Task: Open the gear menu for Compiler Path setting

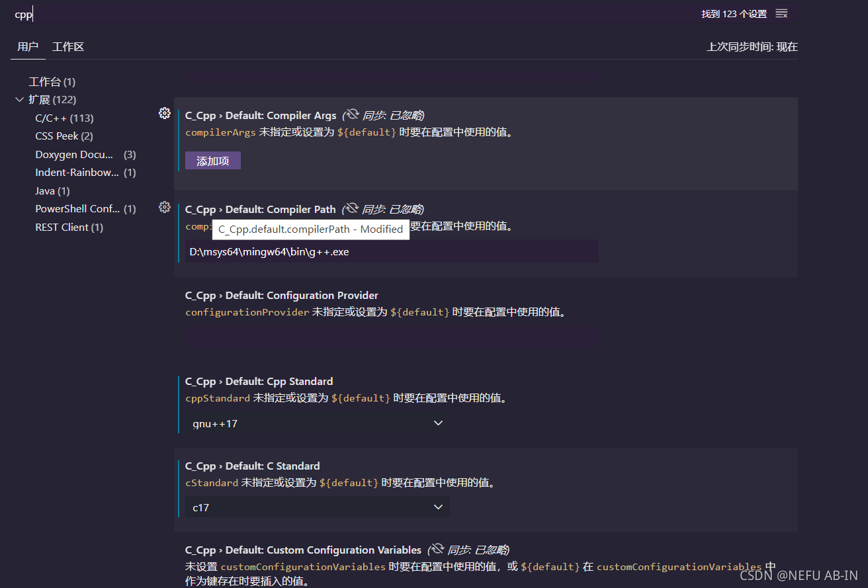Action: coord(164,207)
